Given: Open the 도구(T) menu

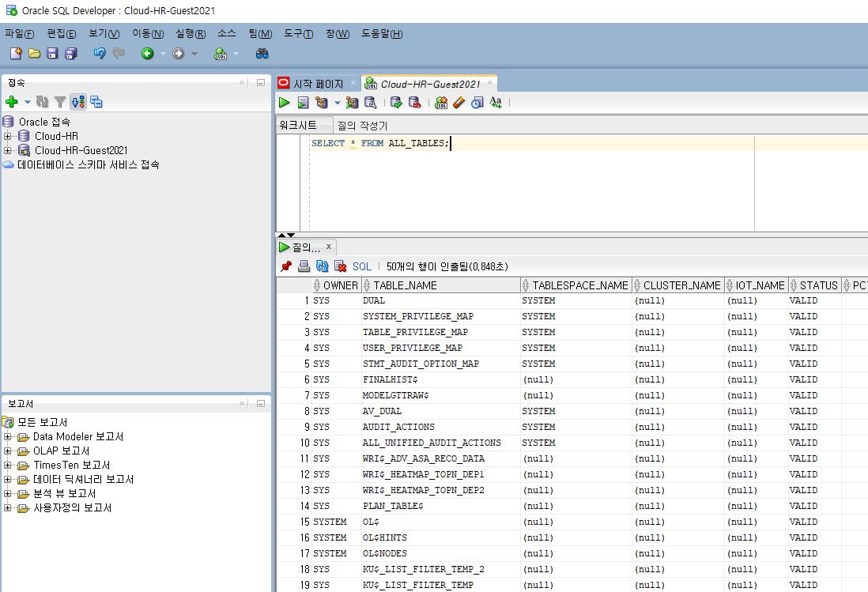Looking at the screenshot, I should [x=298, y=34].
